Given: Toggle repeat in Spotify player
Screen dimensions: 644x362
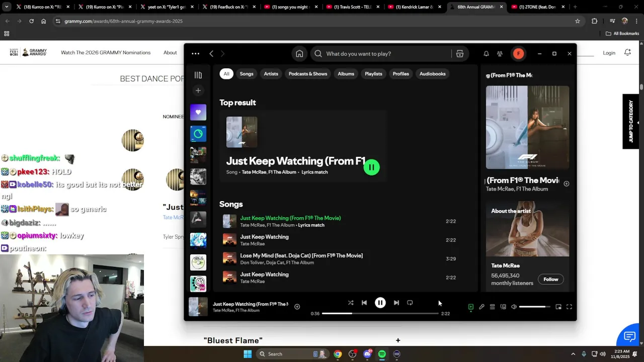Looking at the screenshot, I should coord(410,303).
